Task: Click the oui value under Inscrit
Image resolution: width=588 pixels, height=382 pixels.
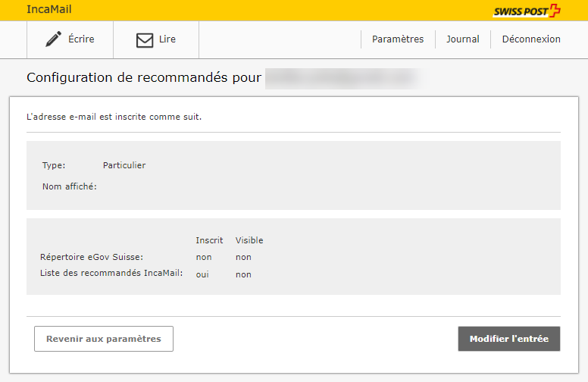Action: pos(203,274)
